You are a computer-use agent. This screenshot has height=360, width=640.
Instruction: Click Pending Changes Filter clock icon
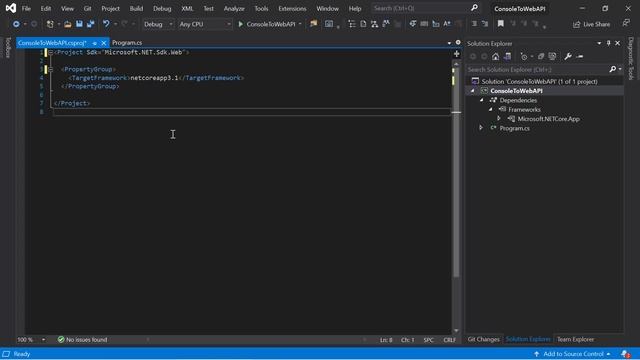(524, 57)
